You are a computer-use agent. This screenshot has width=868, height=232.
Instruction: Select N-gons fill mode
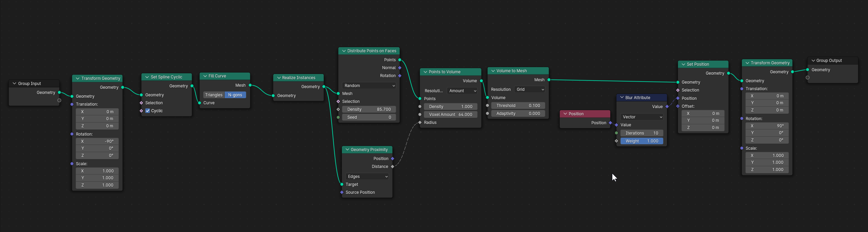coord(235,95)
